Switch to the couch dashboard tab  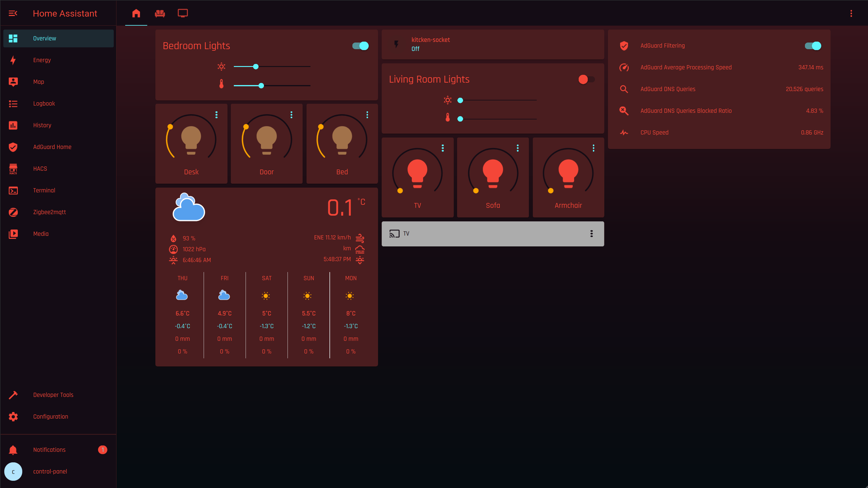[x=160, y=14]
